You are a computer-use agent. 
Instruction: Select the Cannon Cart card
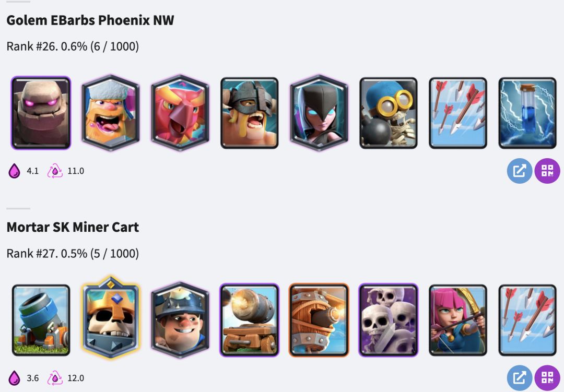coord(249,320)
